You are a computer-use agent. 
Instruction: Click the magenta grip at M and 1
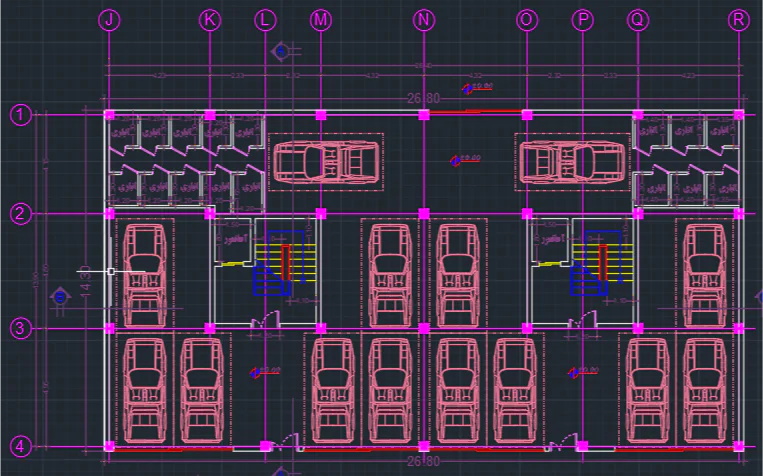tap(321, 115)
